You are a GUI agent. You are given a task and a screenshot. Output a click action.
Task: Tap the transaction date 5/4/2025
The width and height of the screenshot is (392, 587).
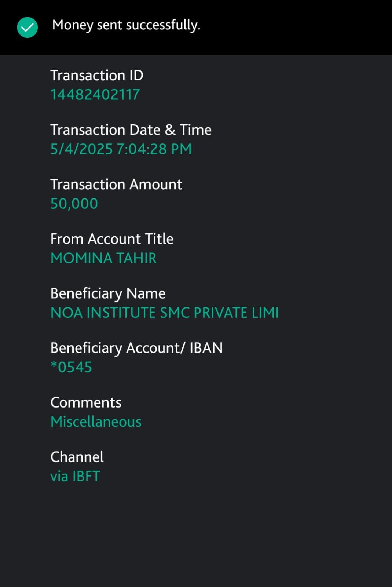pos(81,149)
